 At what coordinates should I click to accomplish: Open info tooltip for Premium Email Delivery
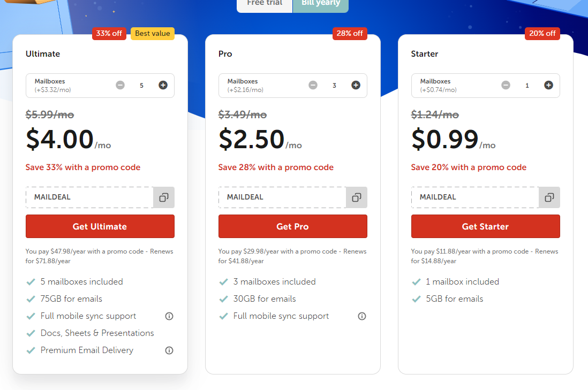[169, 350]
